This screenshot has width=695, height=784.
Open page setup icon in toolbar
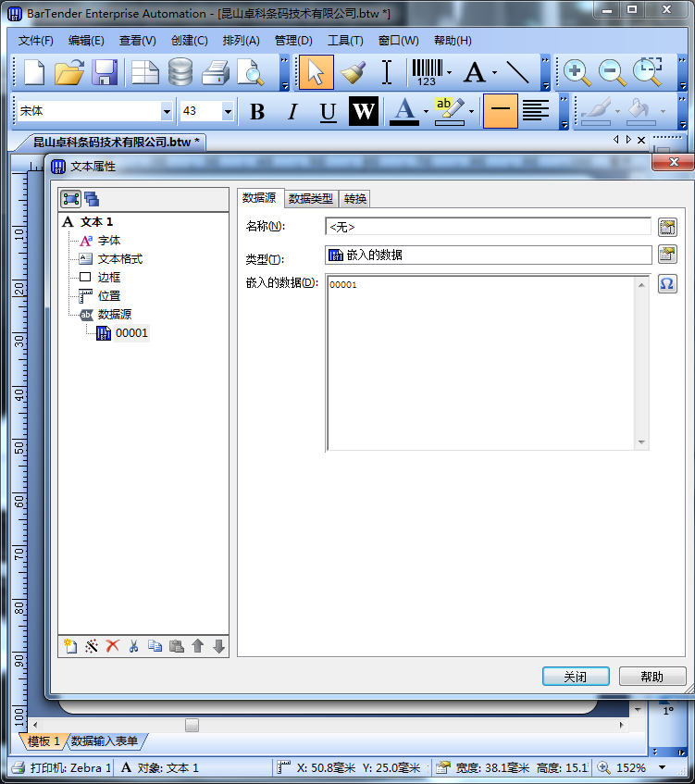[145, 72]
